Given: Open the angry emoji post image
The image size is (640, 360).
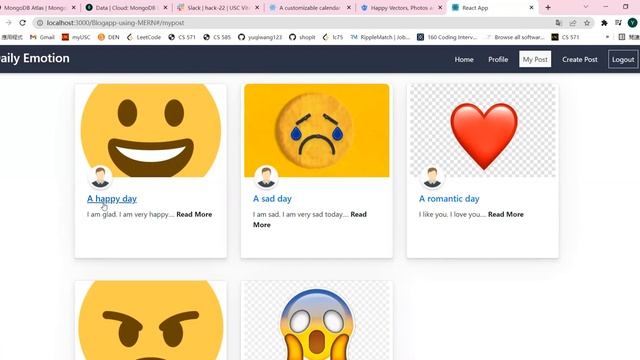Looking at the screenshot, I should 151,320.
